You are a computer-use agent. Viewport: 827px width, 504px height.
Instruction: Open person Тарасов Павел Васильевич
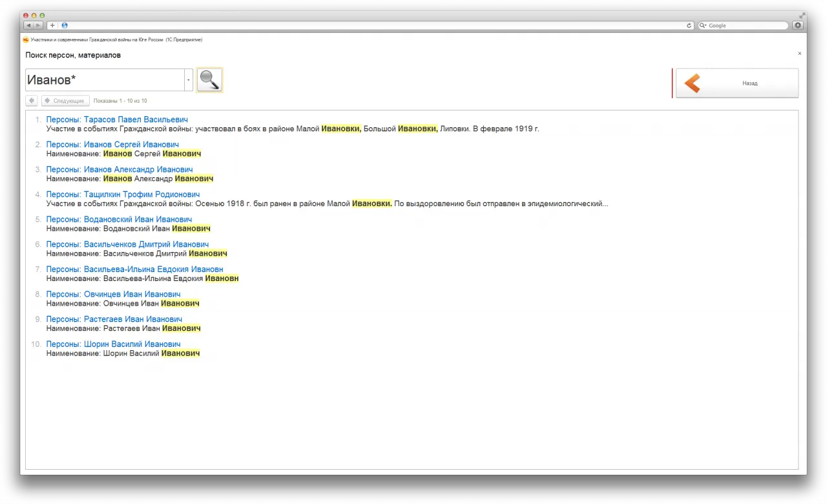117,120
